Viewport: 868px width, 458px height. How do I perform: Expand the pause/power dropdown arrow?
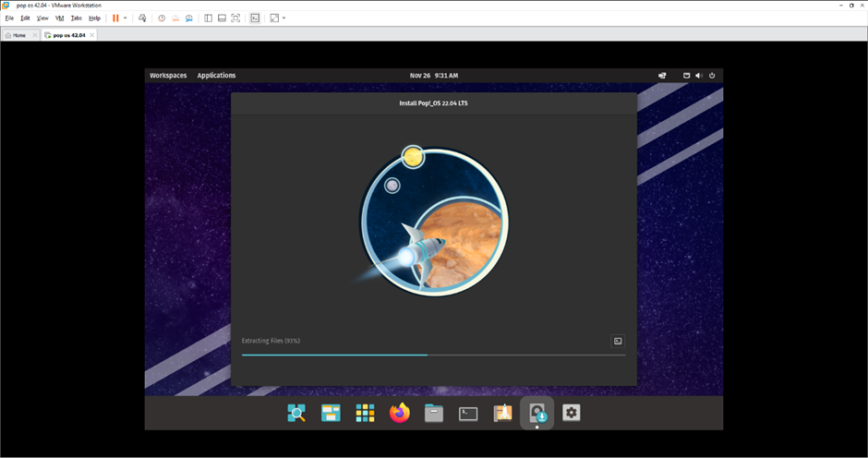[x=126, y=18]
